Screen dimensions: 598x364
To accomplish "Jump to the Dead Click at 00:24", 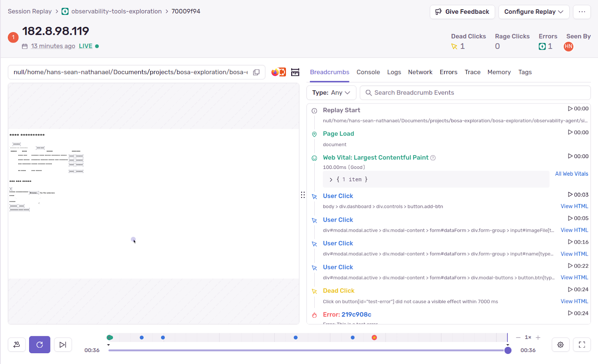I will coord(578,290).
